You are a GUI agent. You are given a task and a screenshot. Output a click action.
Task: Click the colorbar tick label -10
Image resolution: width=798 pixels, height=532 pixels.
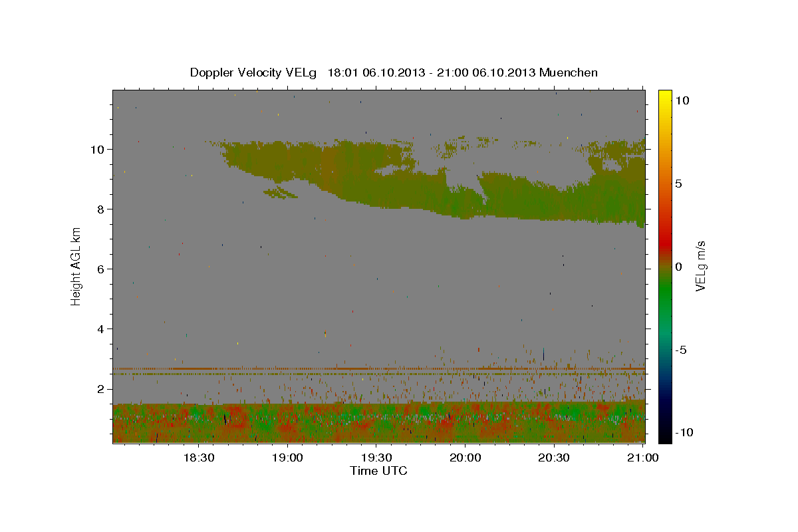[684, 432]
